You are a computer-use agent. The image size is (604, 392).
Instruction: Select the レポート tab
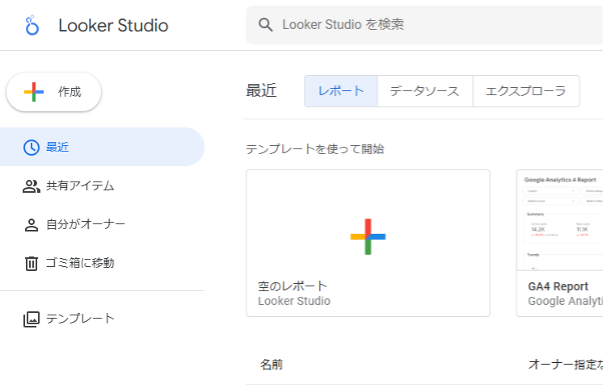341,91
